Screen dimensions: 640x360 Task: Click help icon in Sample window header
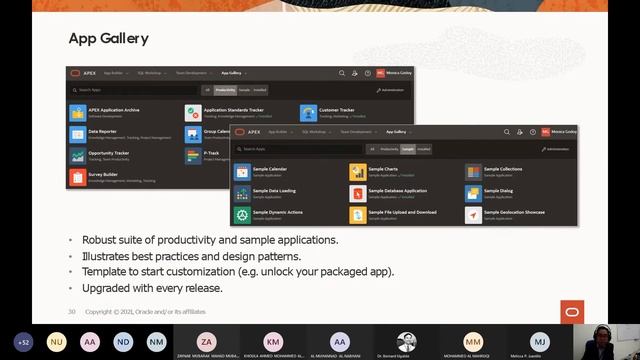coord(533,132)
